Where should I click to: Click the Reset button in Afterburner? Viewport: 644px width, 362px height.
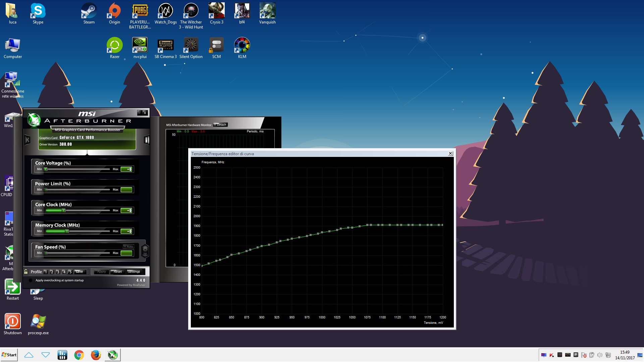pos(118,272)
